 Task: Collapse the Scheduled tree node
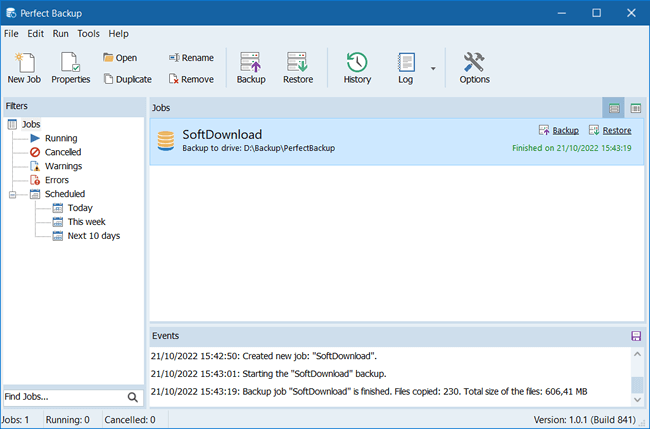12,194
